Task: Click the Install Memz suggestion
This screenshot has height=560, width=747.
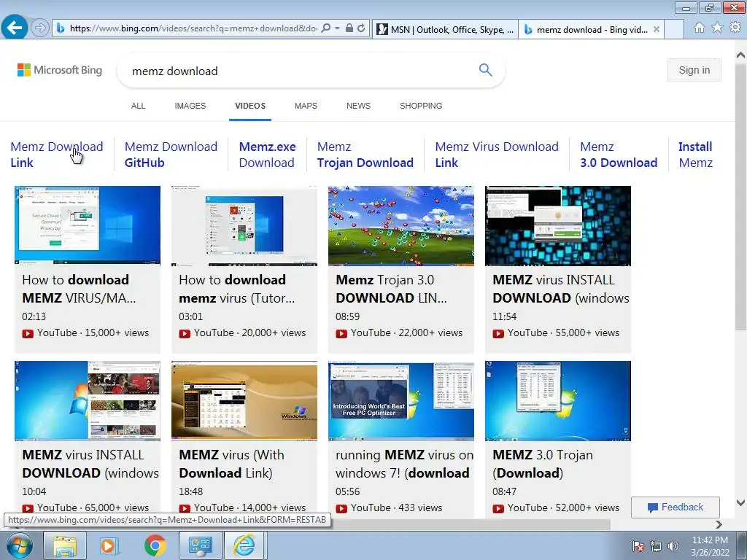Action: pyautogui.click(x=695, y=155)
